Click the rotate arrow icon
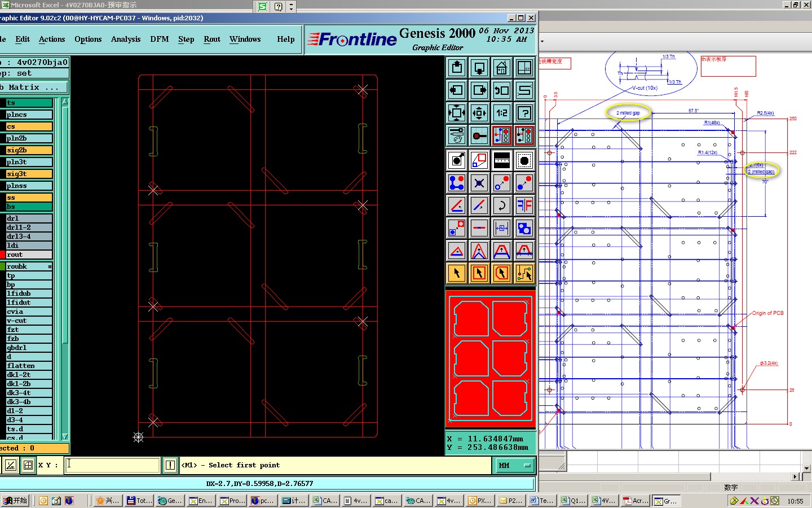Image resolution: width=812 pixels, height=508 pixels. pyautogui.click(x=502, y=206)
